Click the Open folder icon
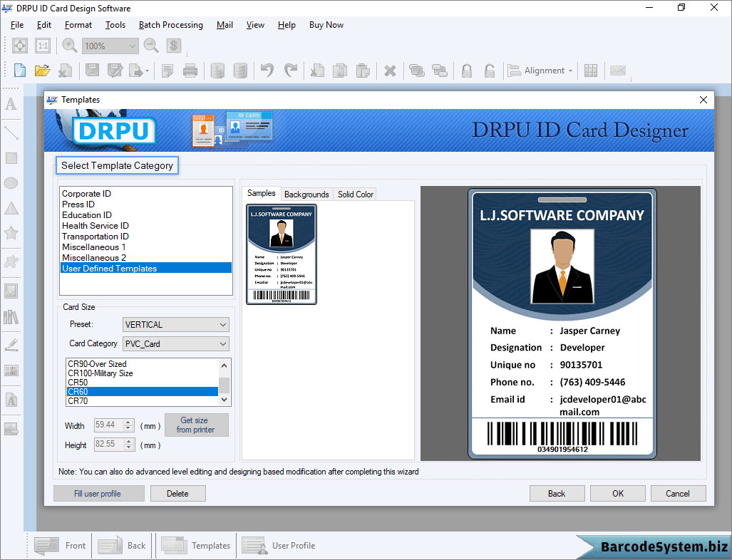This screenshot has width=732, height=560. click(x=42, y=71)
